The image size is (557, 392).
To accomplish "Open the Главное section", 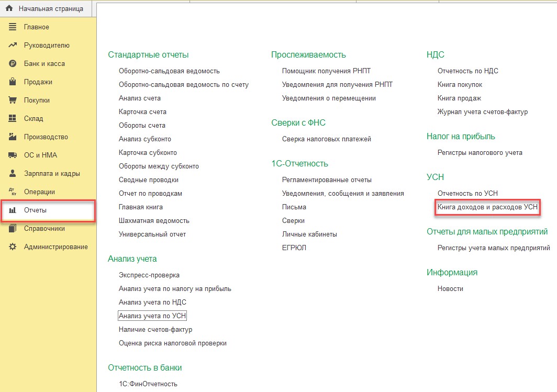I will click(x=37, y=27).
